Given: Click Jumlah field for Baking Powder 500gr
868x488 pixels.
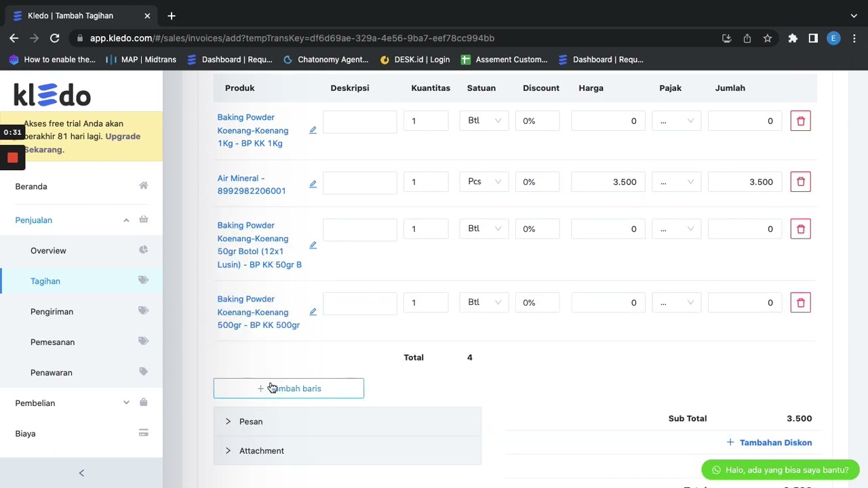Looking at the screenshot, I should pos(745,303).
